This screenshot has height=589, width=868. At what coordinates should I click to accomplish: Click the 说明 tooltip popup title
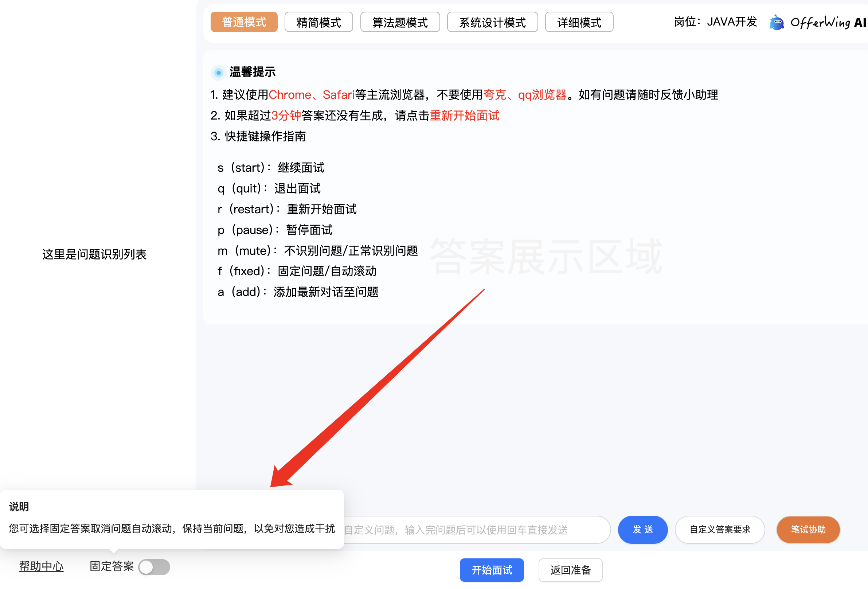coord(19,507)
